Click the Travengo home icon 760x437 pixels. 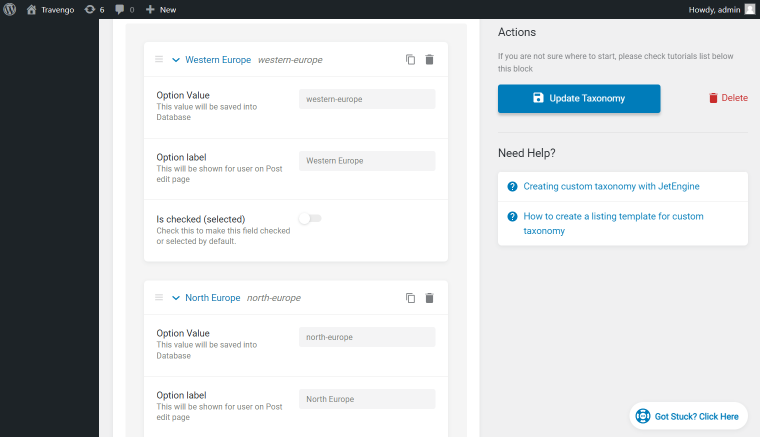tap(32, 9)
